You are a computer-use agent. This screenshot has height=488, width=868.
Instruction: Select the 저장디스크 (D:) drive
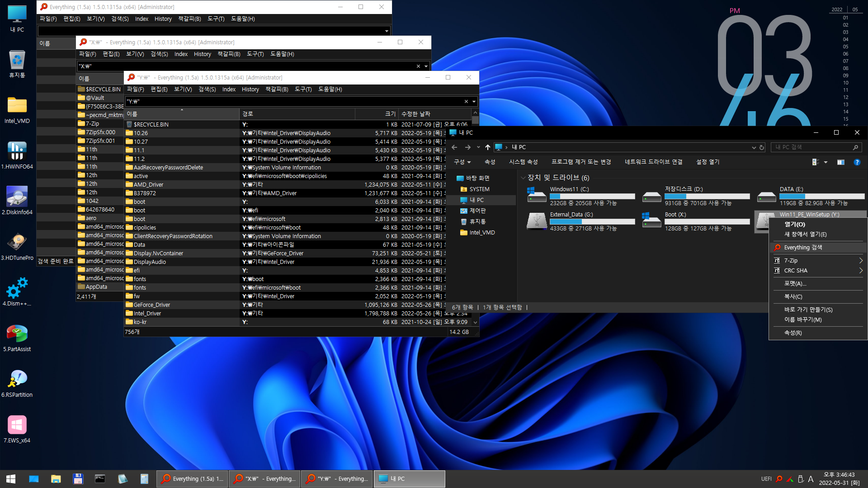tap(696, 196)
